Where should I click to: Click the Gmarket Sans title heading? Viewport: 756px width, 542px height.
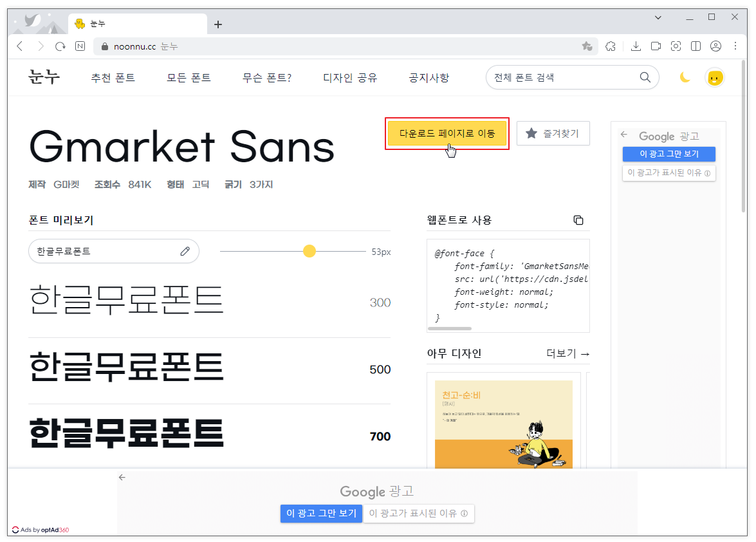182,147
